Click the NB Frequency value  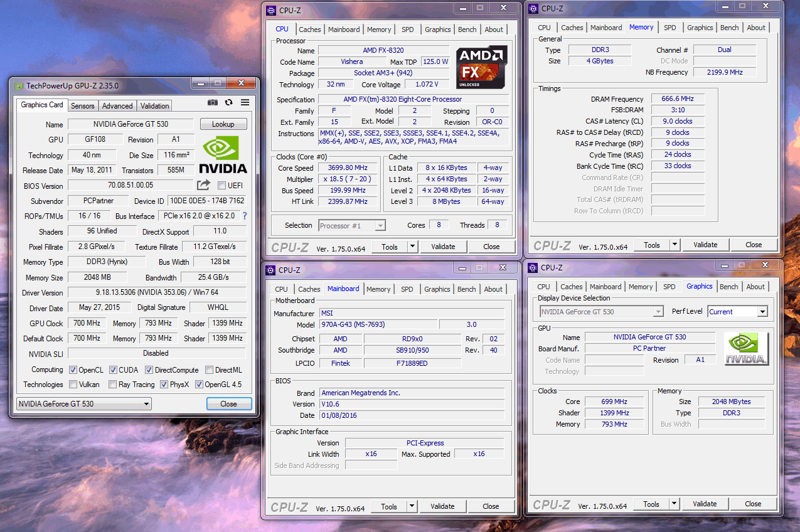pos(724,72)
